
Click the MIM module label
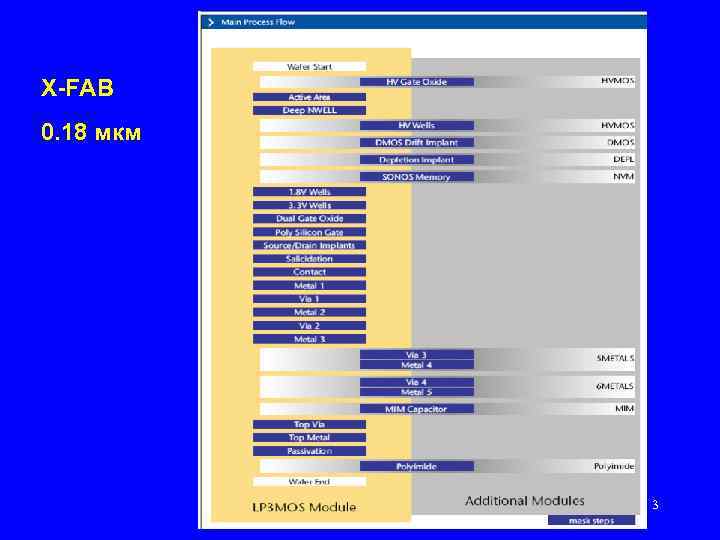tap(624, 408)
